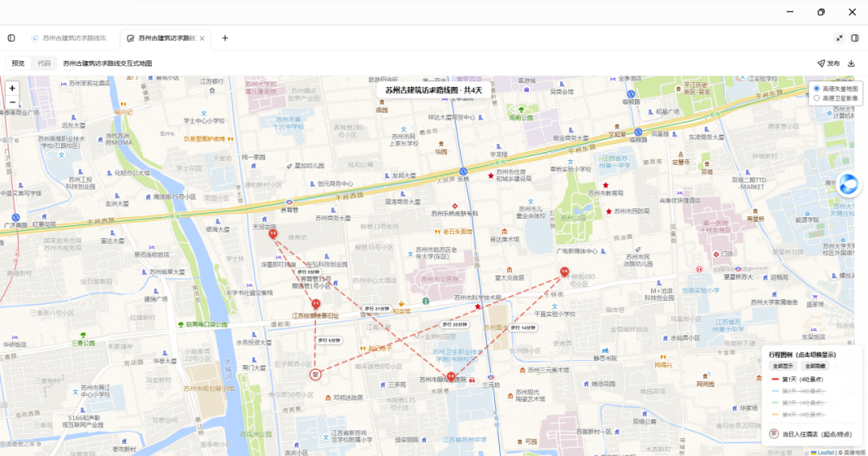Switch to 代码 view
This screenshot has width=868, height=456.
pos(44,64)
